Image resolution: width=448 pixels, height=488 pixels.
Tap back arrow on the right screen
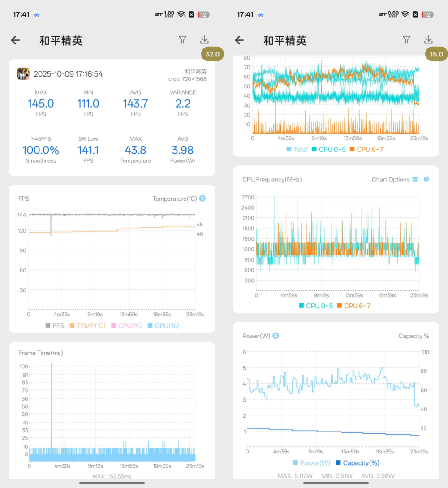point(239,40)
